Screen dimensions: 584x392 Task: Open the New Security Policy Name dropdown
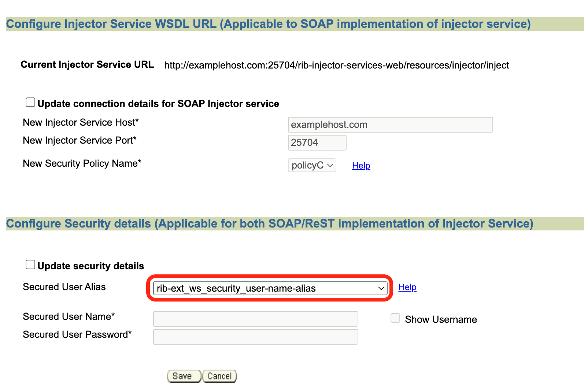(x=312, y=165)
